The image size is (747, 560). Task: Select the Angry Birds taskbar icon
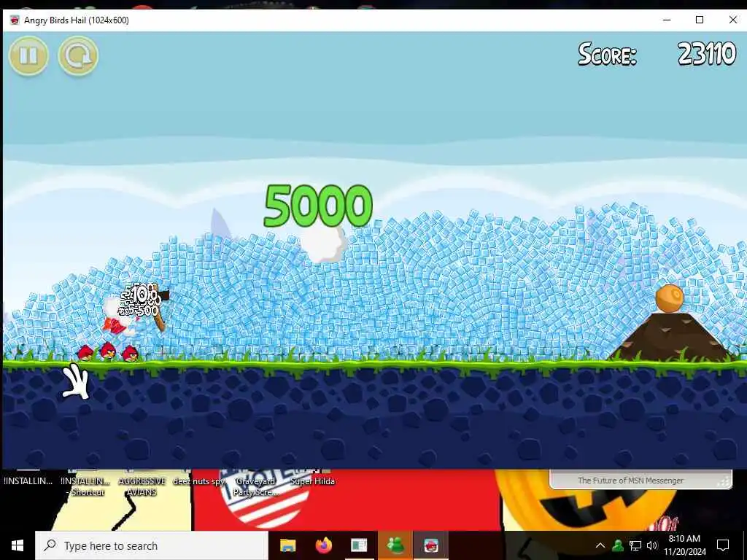(x=431, y=545)
